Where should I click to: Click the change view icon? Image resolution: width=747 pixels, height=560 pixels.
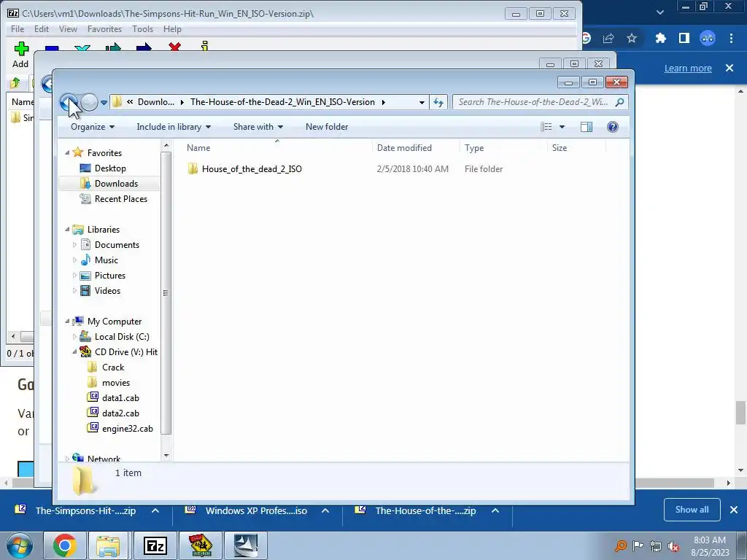point(546,127)
